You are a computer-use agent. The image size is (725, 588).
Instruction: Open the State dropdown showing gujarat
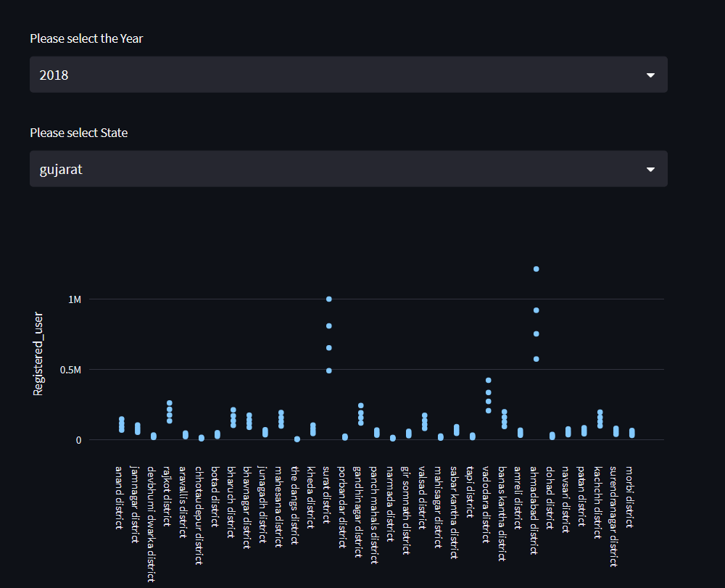click(x=348, y=168)
